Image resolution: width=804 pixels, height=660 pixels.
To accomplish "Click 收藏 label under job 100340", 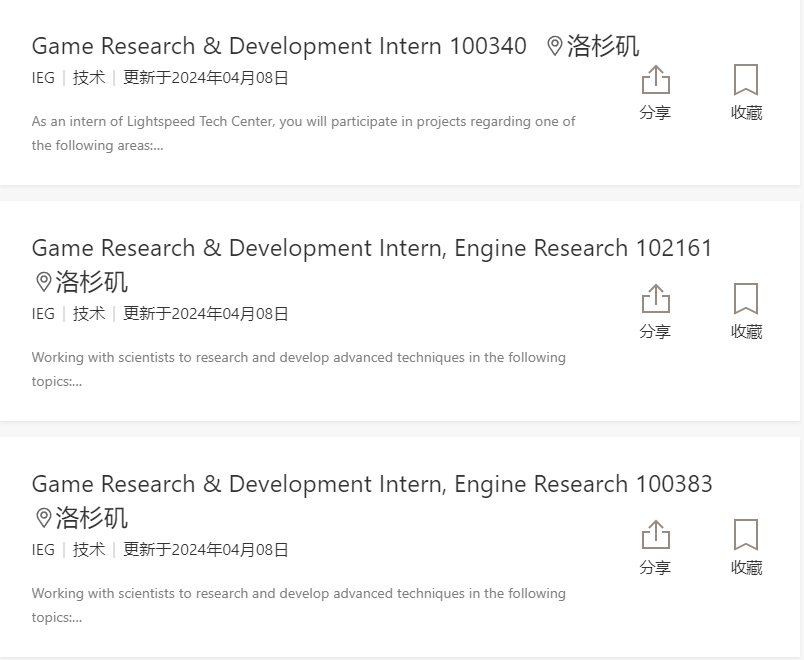I will pos(747,112).
